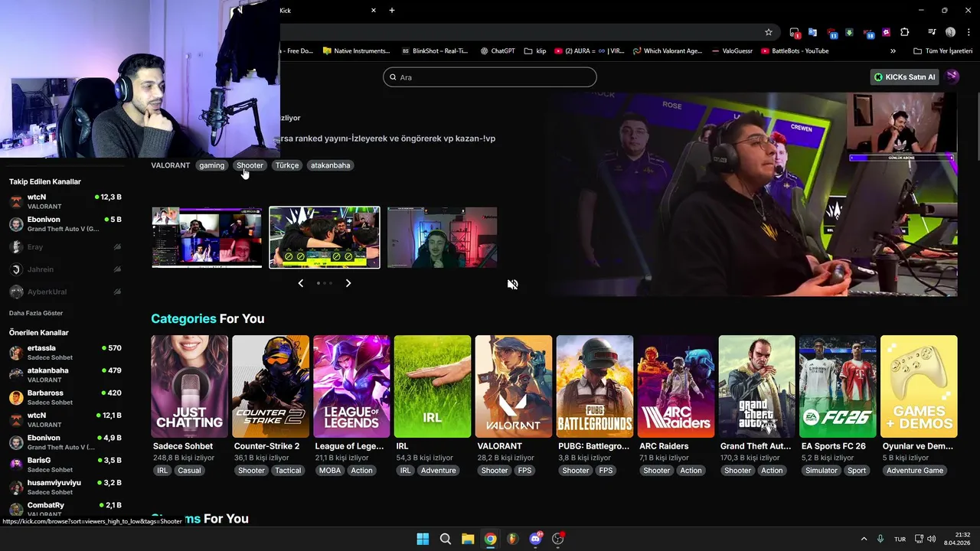Open the green download arrow extension
The image size is (980, 551).
(x=850, y=32)
